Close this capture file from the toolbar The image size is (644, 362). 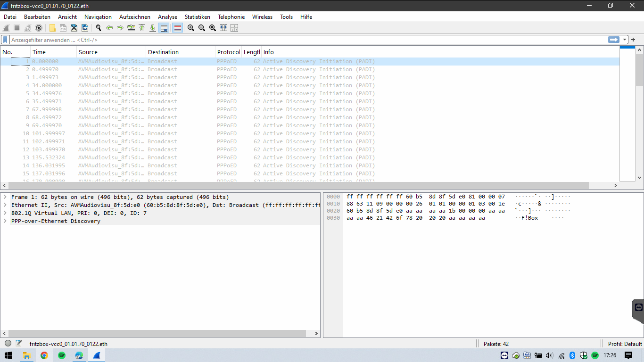click(74, 28)
